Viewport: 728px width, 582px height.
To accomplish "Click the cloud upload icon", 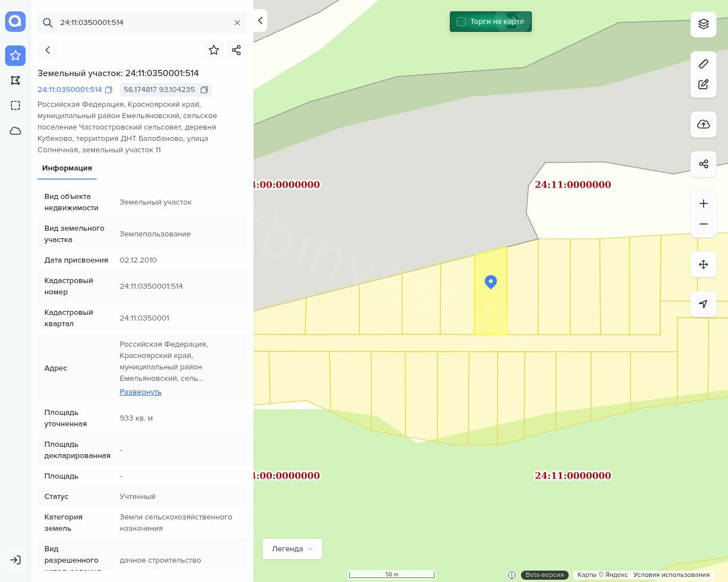I will pos(703,124).
